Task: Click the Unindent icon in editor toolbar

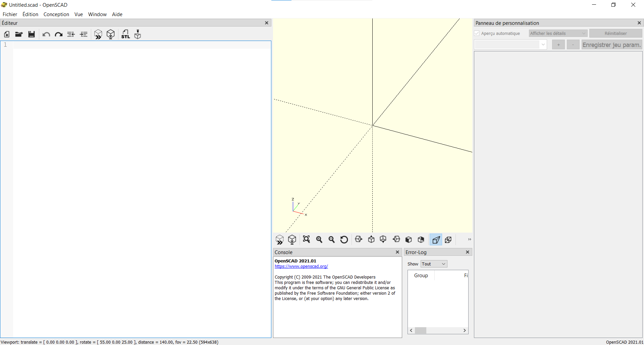Action: 71,34
